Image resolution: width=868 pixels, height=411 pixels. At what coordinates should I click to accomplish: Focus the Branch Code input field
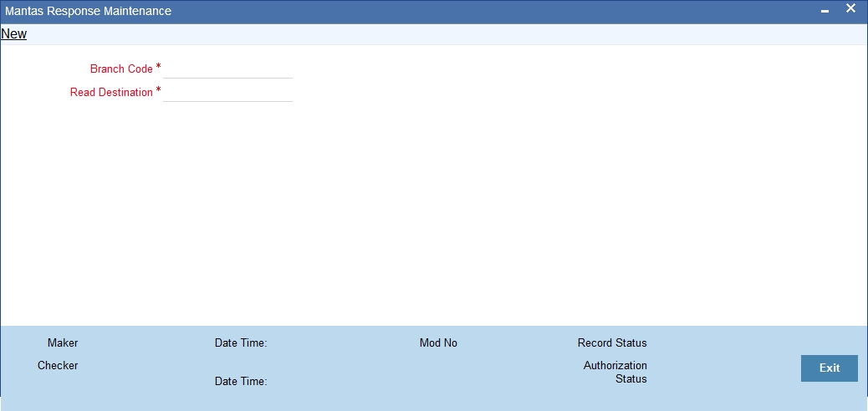(x=227, y=69)
